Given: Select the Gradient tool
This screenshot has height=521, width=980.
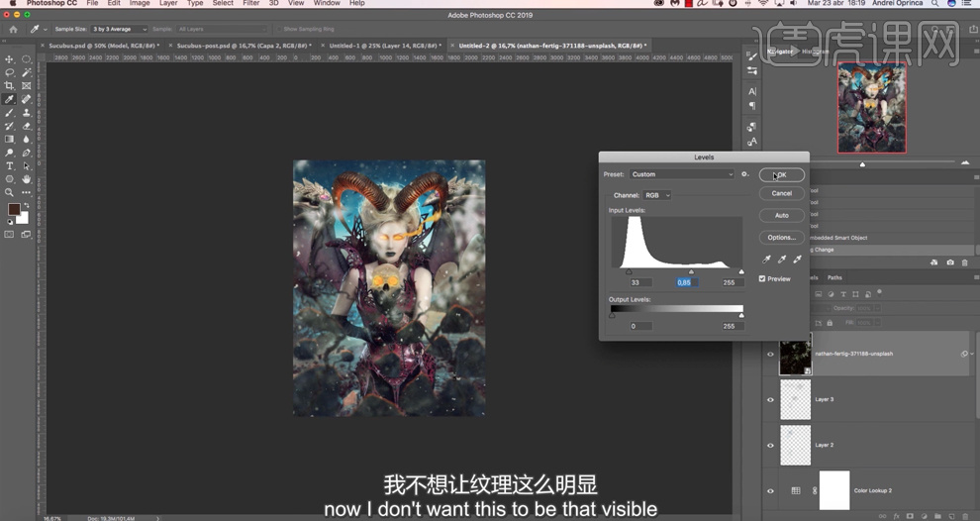Looking at the screenshot, I should (10, 140).
